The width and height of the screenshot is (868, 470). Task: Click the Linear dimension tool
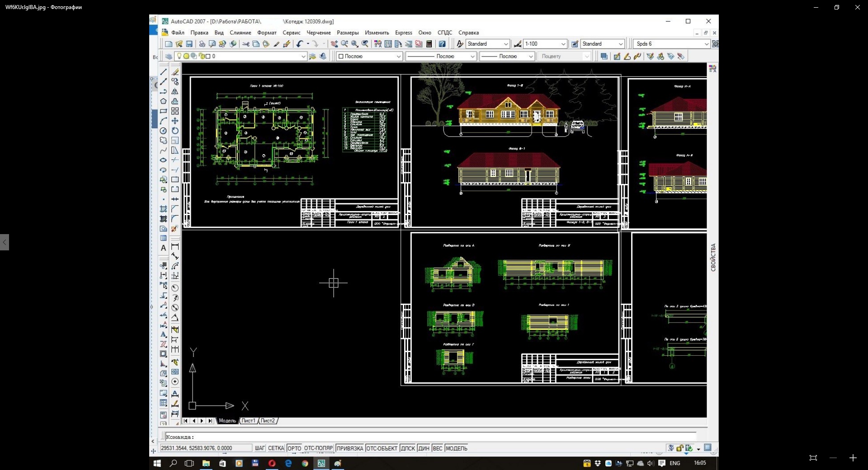point(175,247)
